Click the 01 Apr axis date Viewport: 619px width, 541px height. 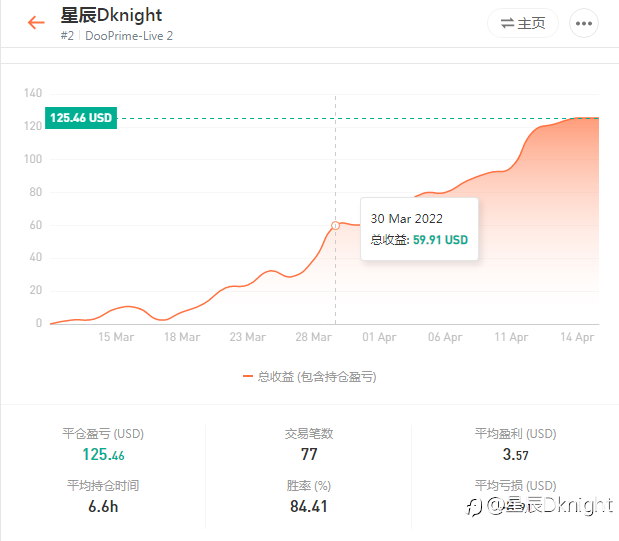(379, 337)
